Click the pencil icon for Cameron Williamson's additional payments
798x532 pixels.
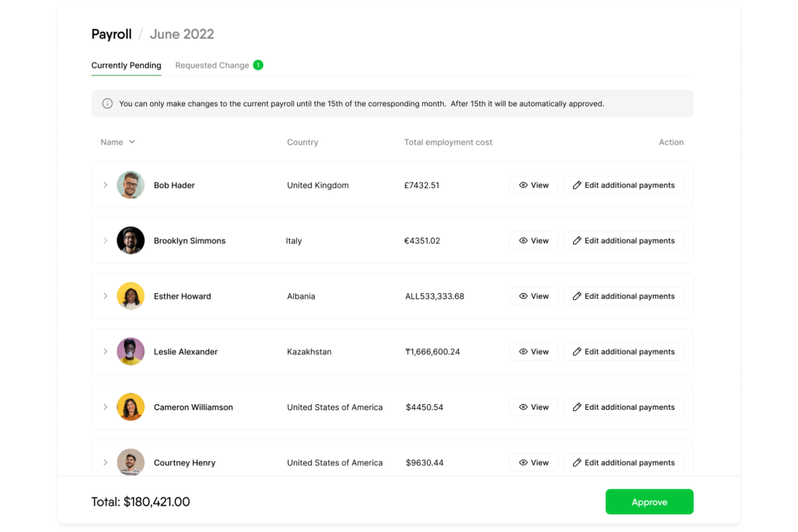[577, 407]
